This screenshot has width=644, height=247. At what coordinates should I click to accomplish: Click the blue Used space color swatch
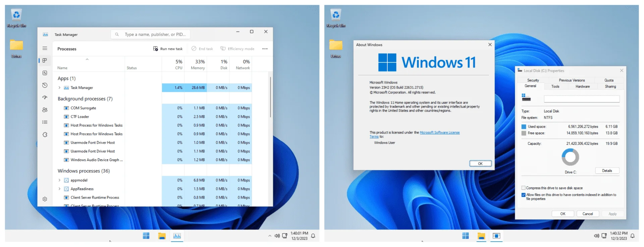[x=524, y=127]
